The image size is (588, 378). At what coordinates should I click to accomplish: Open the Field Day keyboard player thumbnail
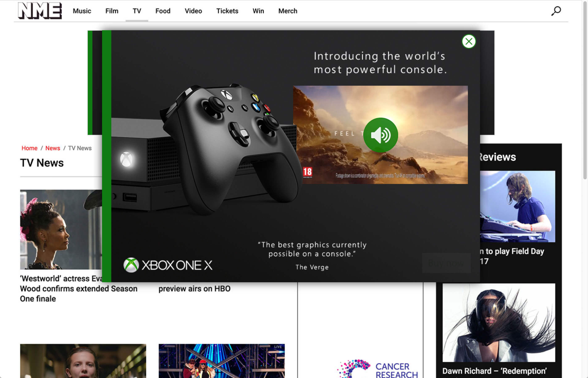(x=518, y=206)
